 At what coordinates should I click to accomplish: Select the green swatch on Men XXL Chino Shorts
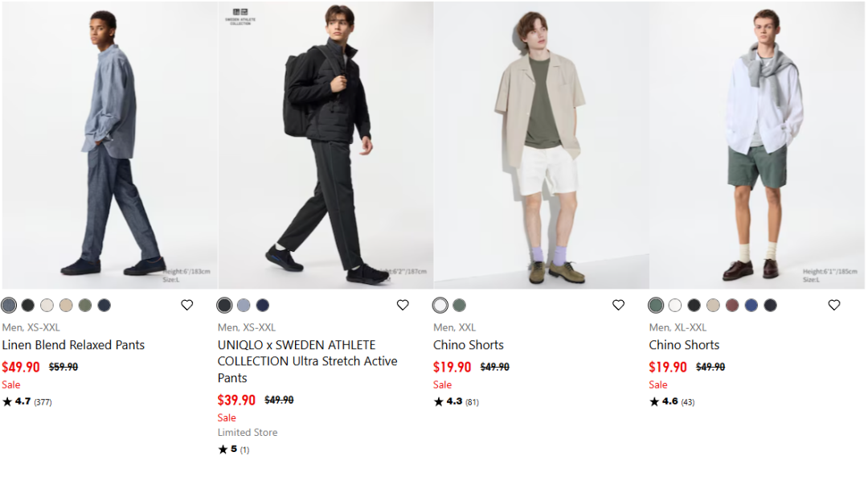tap(459, 306)
